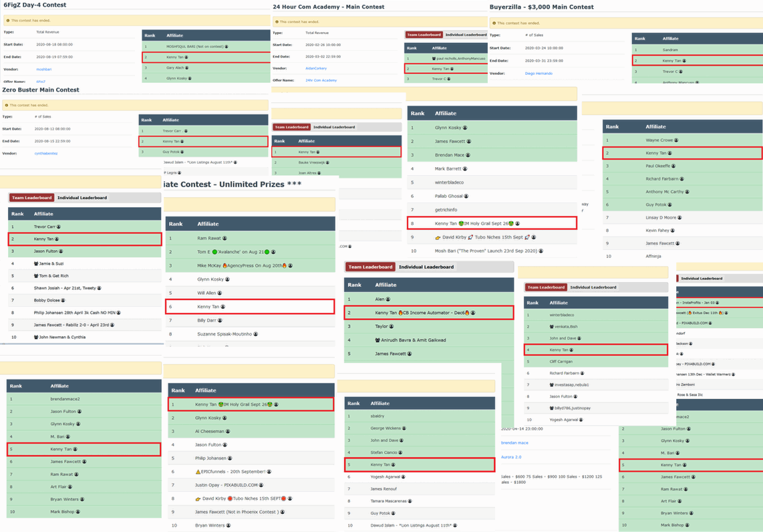Open the moshbari vendor link
Viewport: 763px width, 532px height.
pyautogui.click(x=43, y=69)
